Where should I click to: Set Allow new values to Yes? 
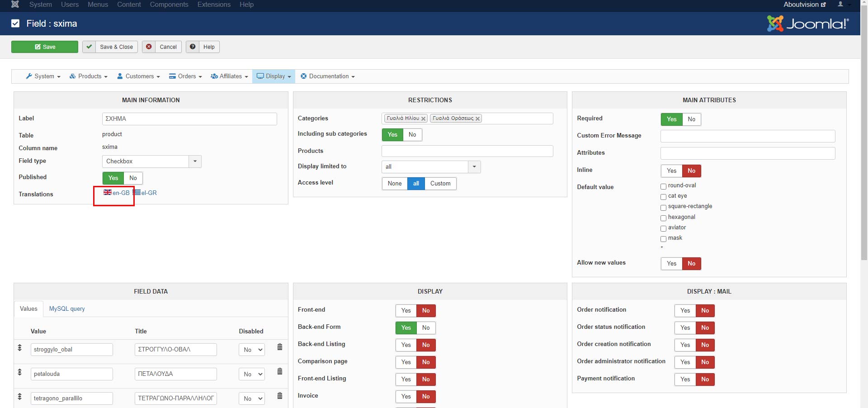point(672,264)
